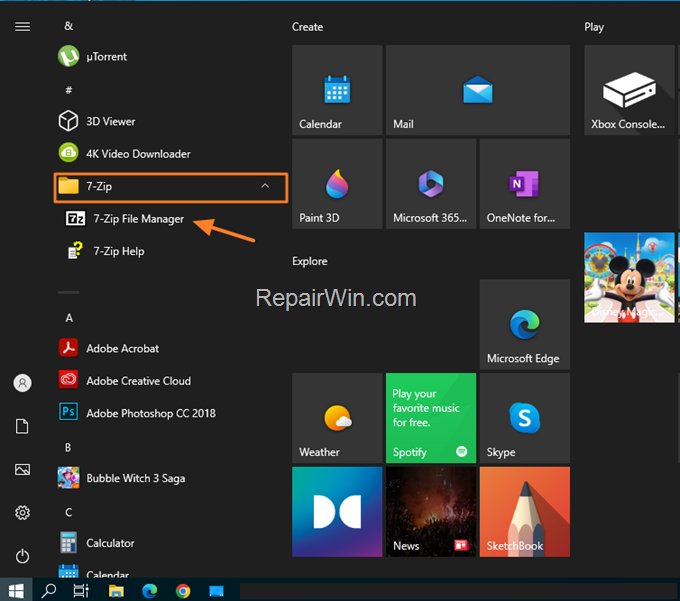
Task: Open File Explorer on the taskbar
Action: 116,591
